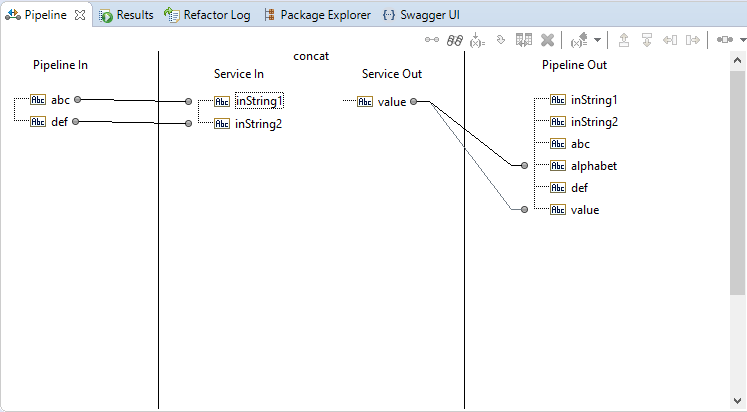The image size is (747, 412).
Task: Click the shift right arrow toolbar icon
Action: (x=691, y=40)
